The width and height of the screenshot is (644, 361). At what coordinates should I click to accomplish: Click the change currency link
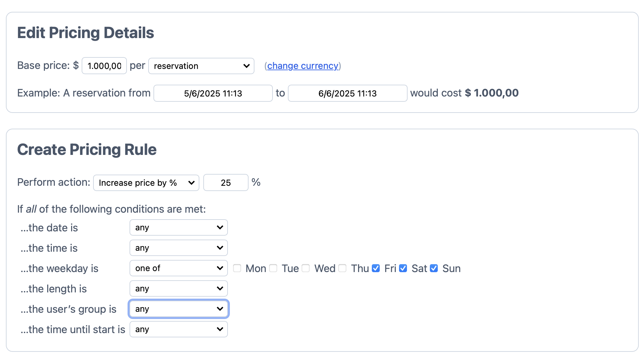click(x=302, y=66)
